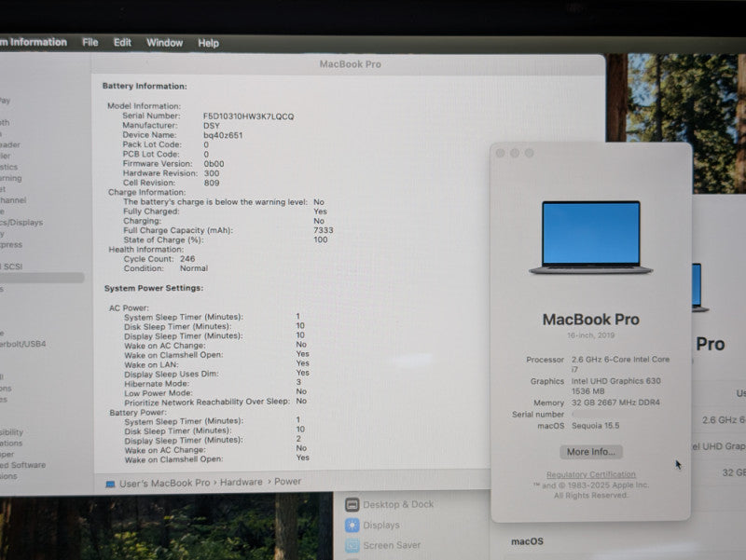This screenshot has width=746, height=560.
Task: Click the Battery Information heading
Action: (x=145, y=86)
